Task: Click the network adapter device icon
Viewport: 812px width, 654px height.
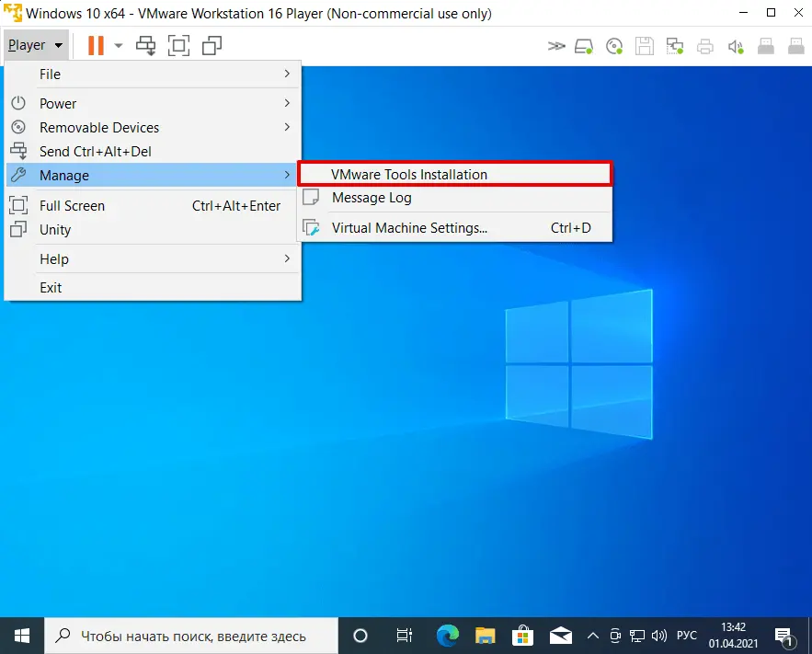Action: click(x=675, y=47)
